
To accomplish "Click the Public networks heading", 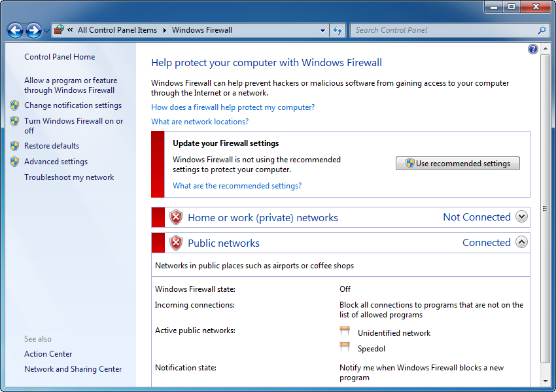I will coord(224,243).
